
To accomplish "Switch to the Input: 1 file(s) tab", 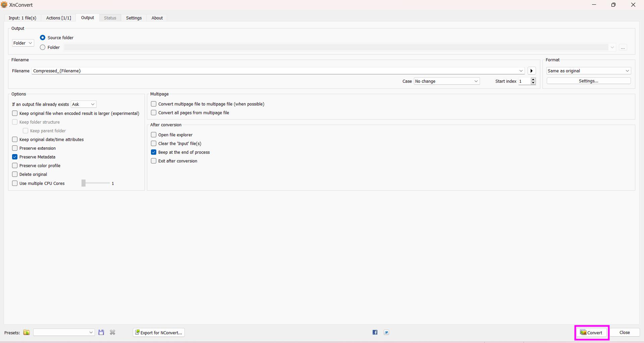I will coord(22,18).
